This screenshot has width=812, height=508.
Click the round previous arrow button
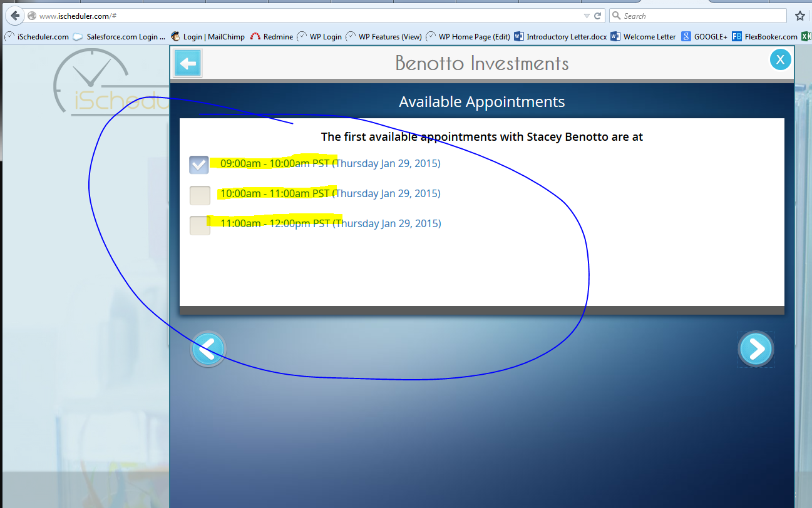click(208, 349)
